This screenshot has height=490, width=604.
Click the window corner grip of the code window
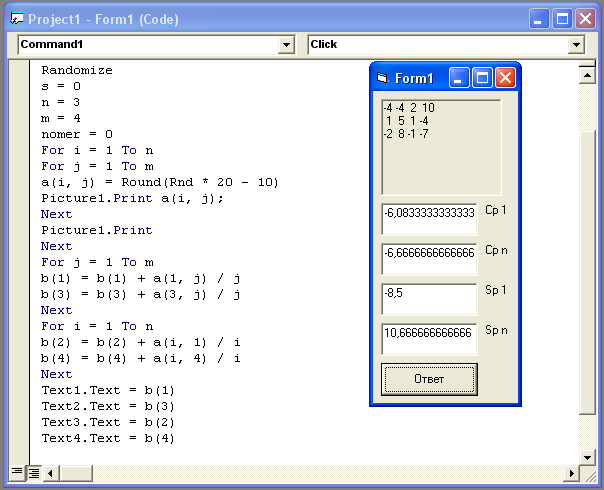pyautogui.click(x=588, y=474)
